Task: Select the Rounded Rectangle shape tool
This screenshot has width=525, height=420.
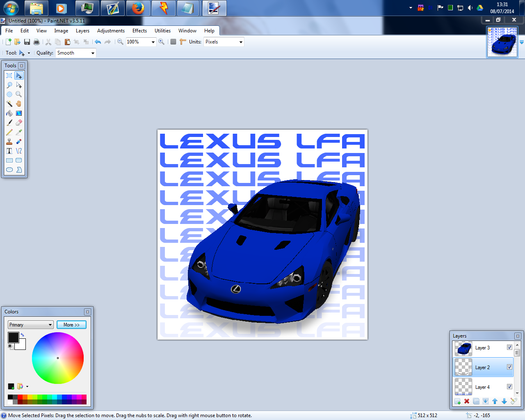Action: click(x=19, y=160)
